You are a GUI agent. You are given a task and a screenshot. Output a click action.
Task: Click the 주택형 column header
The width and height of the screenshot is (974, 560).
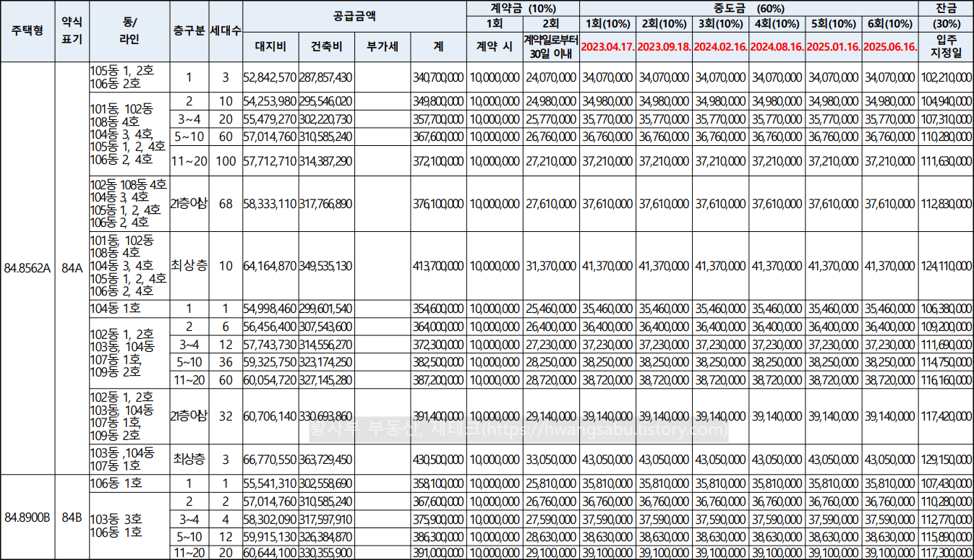pos(27,31)
